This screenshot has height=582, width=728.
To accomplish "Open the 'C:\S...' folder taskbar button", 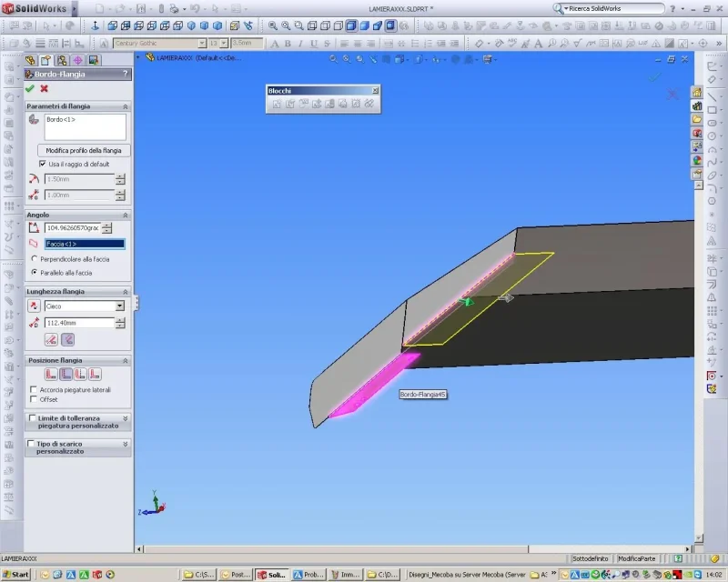I will click(x=199, y=575).
